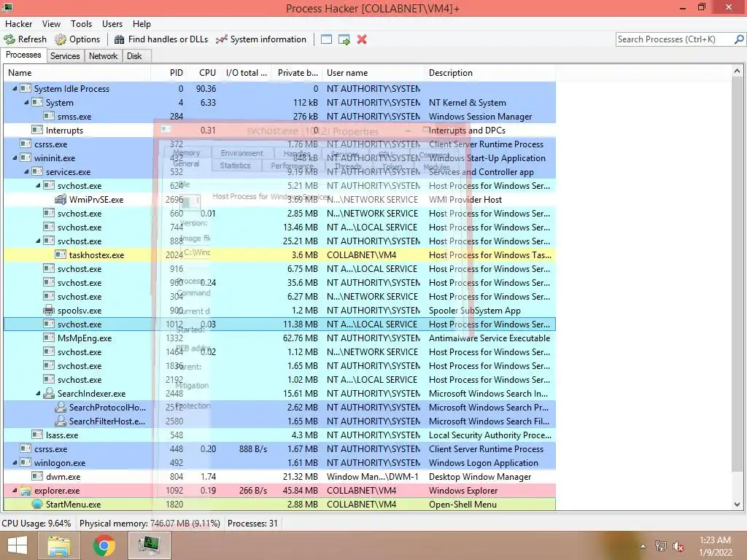Sort by PID column header
This screenshot has height=560, width=747.
pyautogui.click(x=169, y=73)
